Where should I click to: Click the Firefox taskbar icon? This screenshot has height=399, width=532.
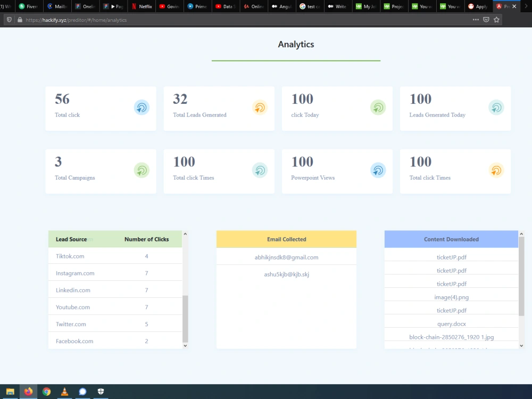click(29, 392)
